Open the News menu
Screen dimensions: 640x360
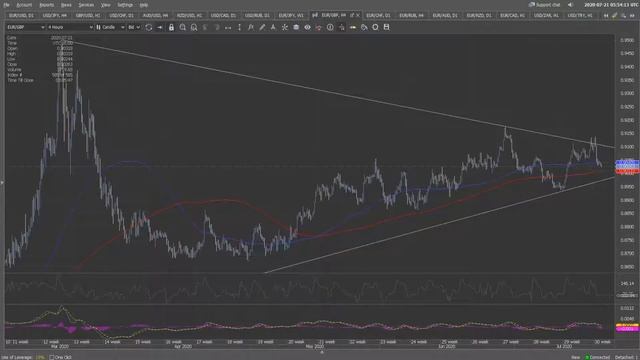(x=66, y=5)
